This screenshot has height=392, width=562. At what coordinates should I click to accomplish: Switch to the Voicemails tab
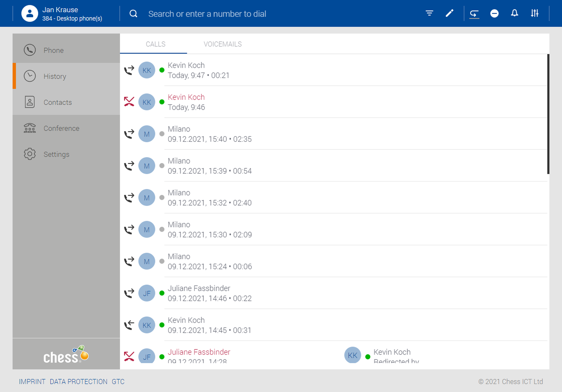point(223,44)
